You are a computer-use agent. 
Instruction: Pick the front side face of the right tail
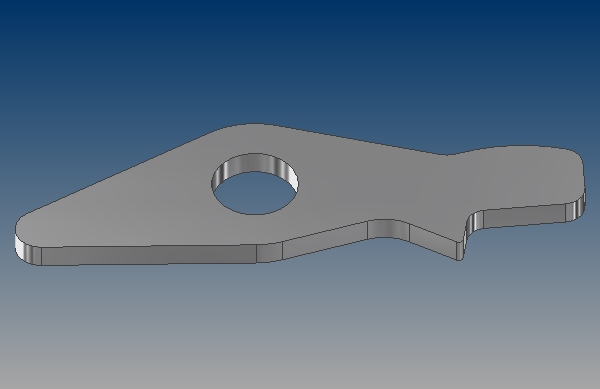click(x=524, y=217)
